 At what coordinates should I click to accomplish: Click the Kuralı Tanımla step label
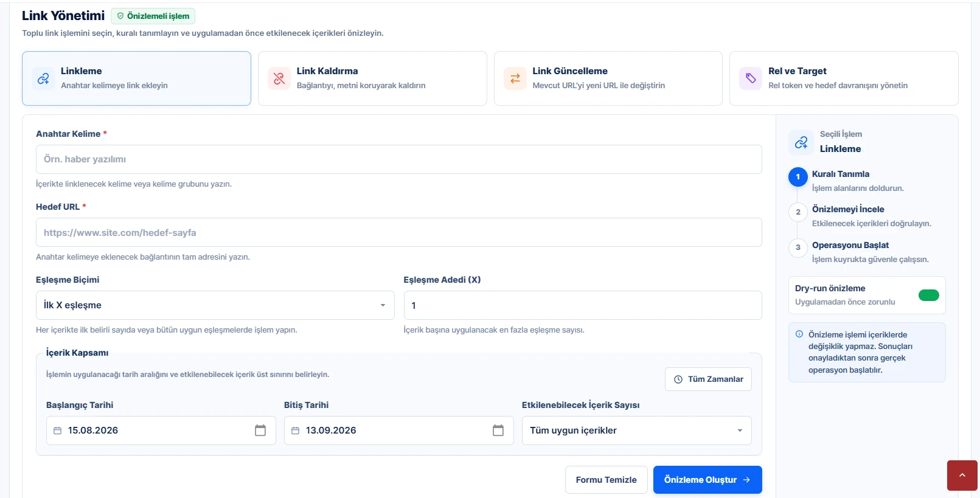841,174
